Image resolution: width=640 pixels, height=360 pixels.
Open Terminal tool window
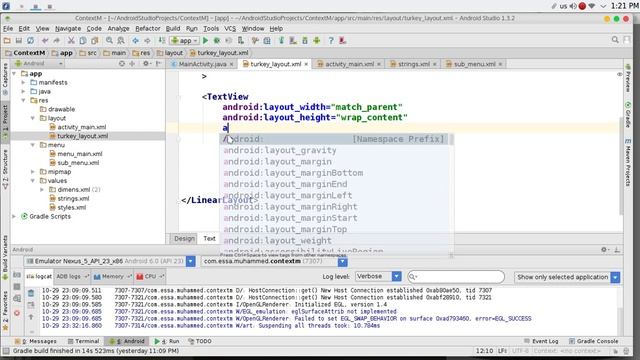pos(83,341)
